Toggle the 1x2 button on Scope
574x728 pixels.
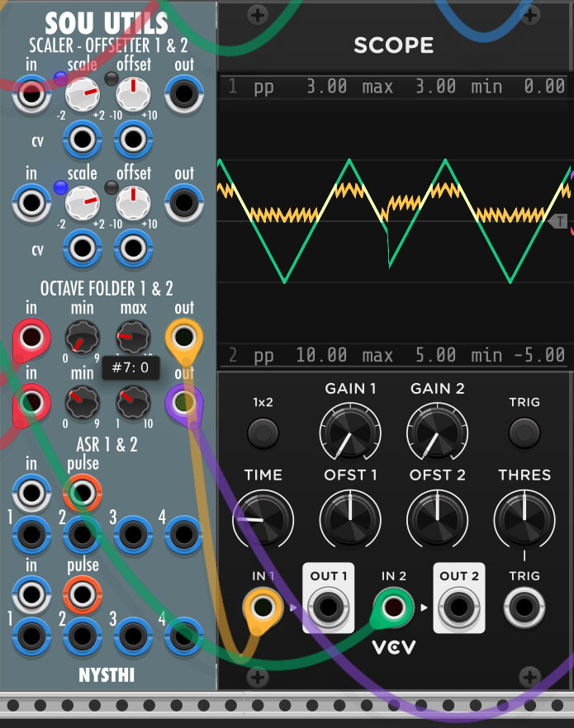(263, 433)
